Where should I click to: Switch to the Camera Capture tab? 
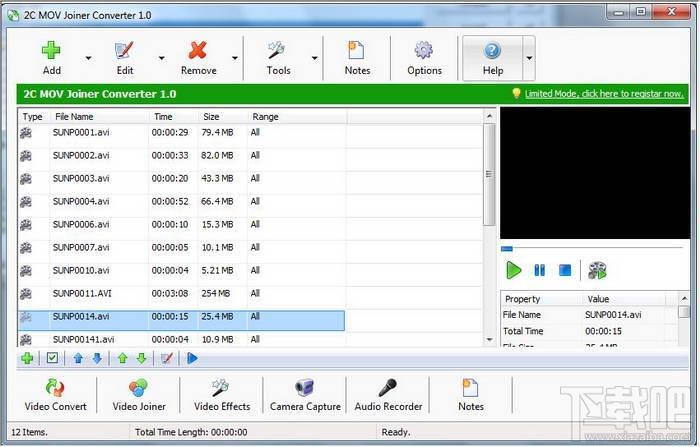coord(305,395)
